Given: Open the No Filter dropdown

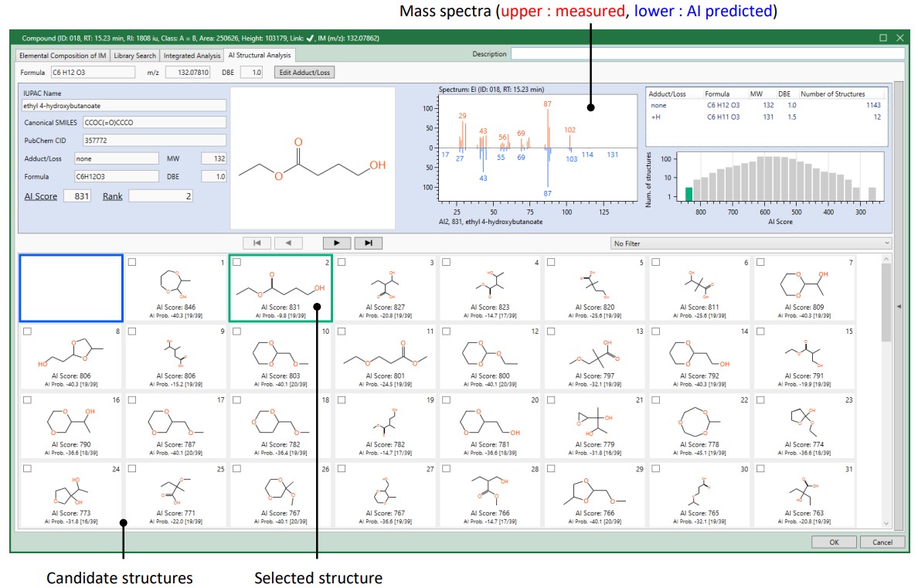Looking at the screenshot, I should (749, 243).
